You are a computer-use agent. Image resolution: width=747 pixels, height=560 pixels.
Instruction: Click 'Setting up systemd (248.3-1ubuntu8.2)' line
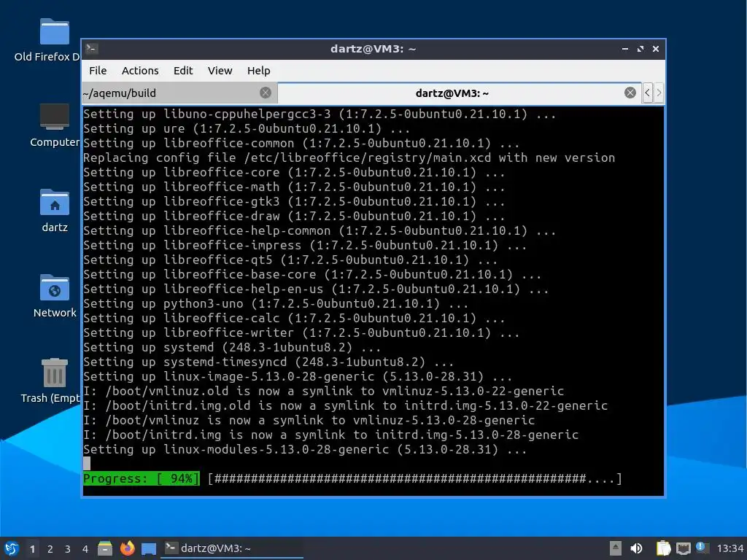point(232,347)
